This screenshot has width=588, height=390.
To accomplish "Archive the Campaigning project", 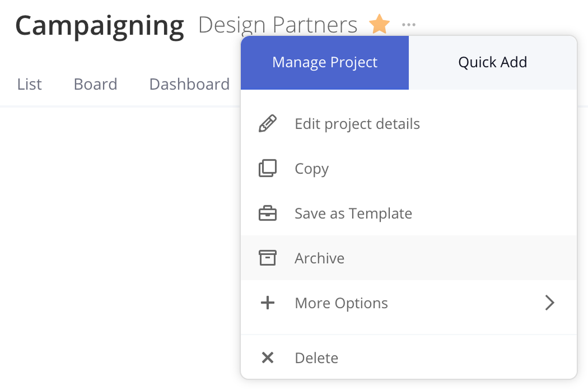I will (x=319, y=258).
